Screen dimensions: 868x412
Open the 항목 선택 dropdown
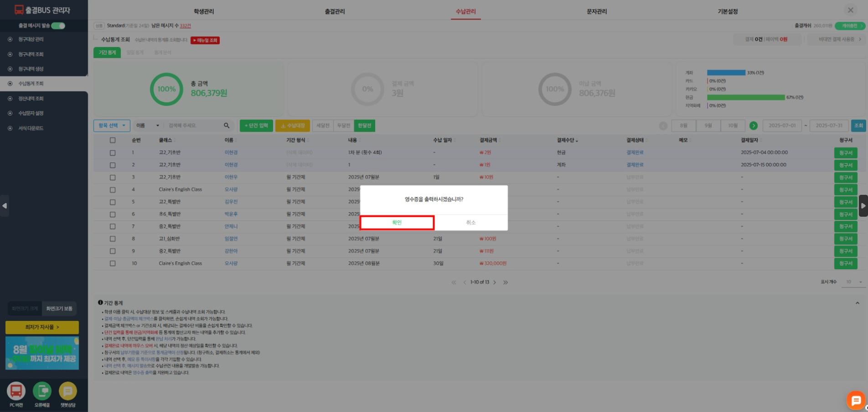112,125
